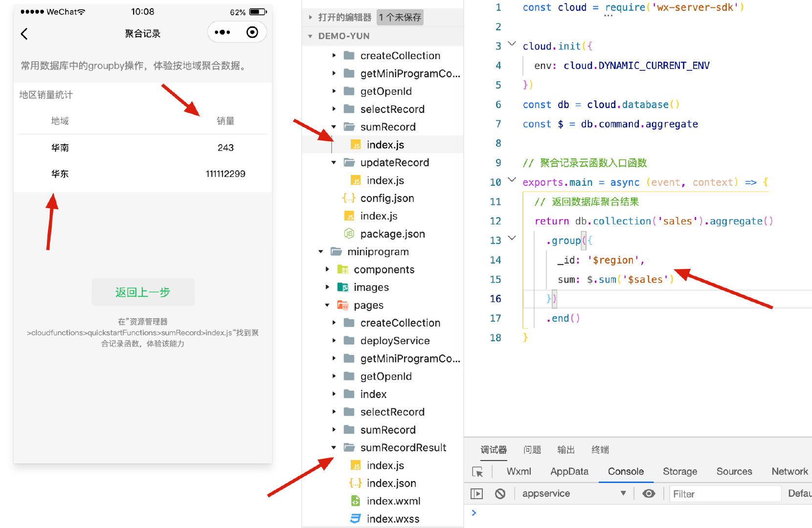Click the createCollection folder icon in cloud functions
This screenshot has height=528, width=812.
pyautogui.click(x=349, y=55)
